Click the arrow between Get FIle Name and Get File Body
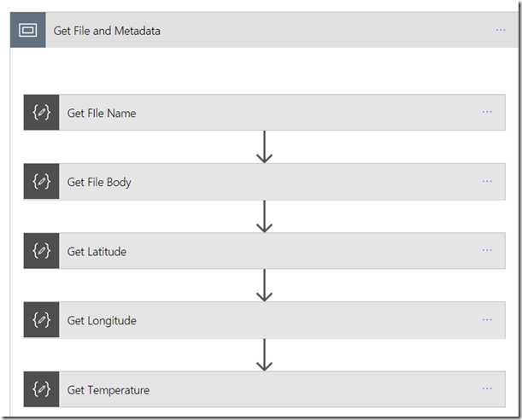This screenshot has height=420, width=522. 264,147
